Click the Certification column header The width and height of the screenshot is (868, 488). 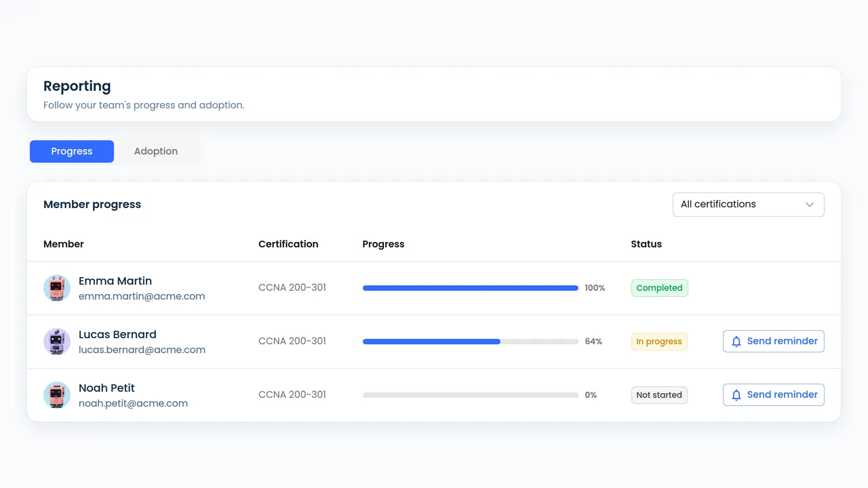[288, 244]
